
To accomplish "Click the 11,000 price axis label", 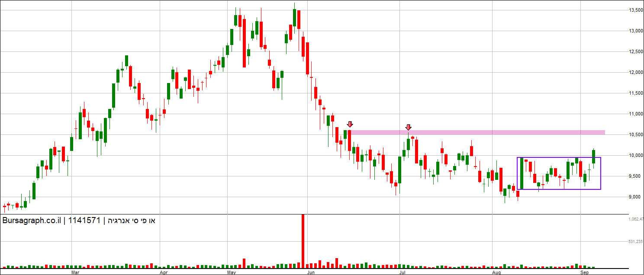I will 636,114.
